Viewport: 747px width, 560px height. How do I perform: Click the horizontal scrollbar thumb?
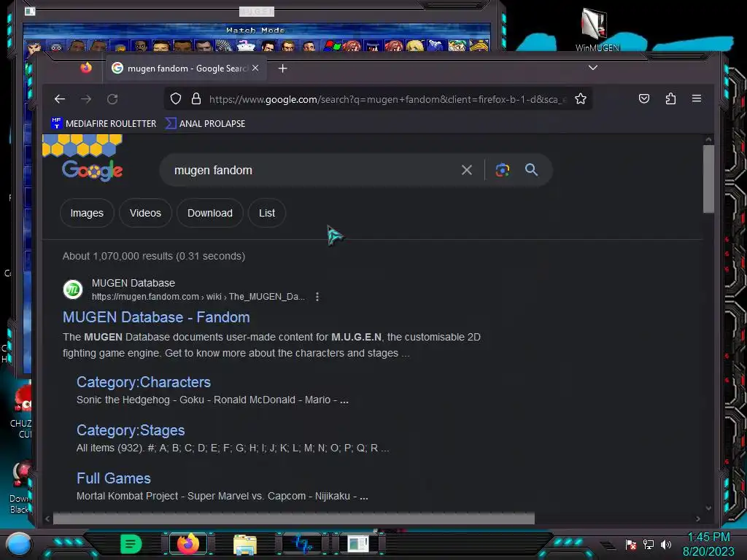click(x=293, y=518)
